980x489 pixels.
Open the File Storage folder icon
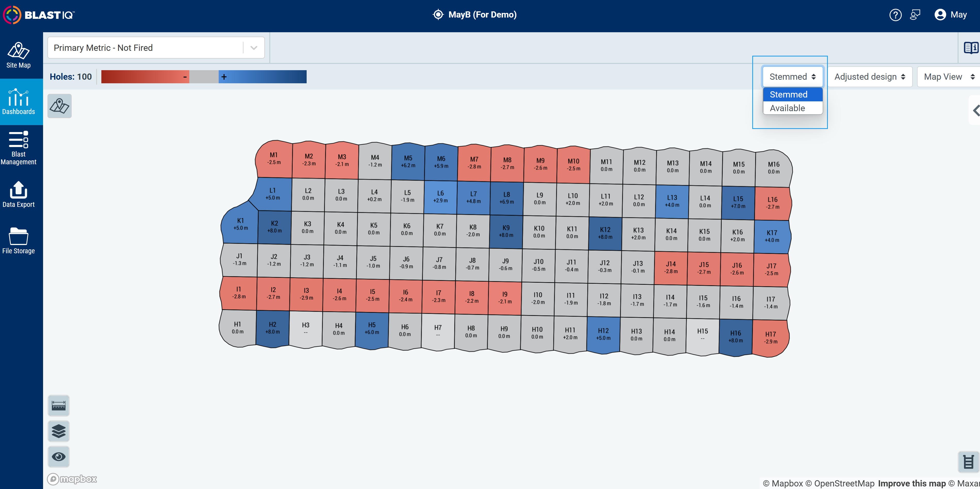pyautogui.click(x=18, y=241)
